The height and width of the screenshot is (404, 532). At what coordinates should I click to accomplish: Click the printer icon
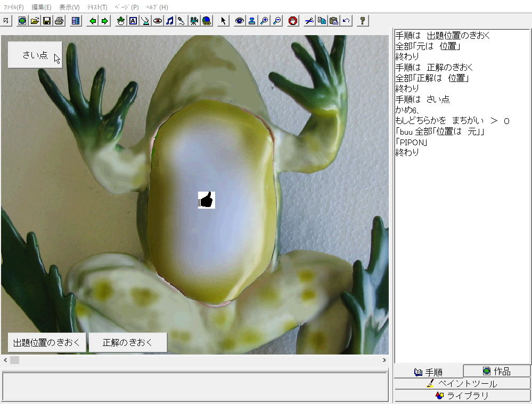(x=59, y=21)
